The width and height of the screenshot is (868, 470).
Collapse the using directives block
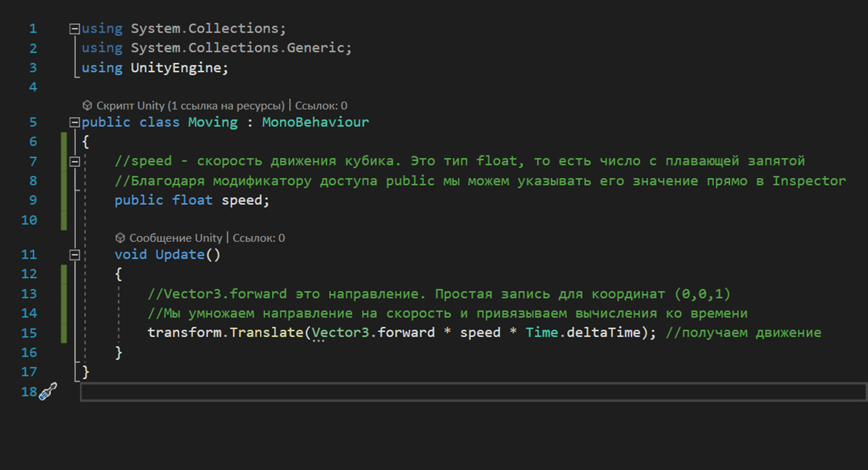click(74, 29)
